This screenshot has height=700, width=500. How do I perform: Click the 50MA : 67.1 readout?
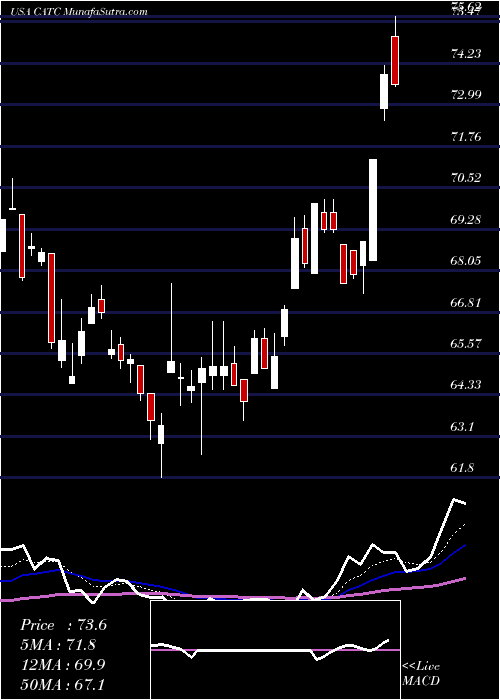pyautogui.click(x=63, y=684)
